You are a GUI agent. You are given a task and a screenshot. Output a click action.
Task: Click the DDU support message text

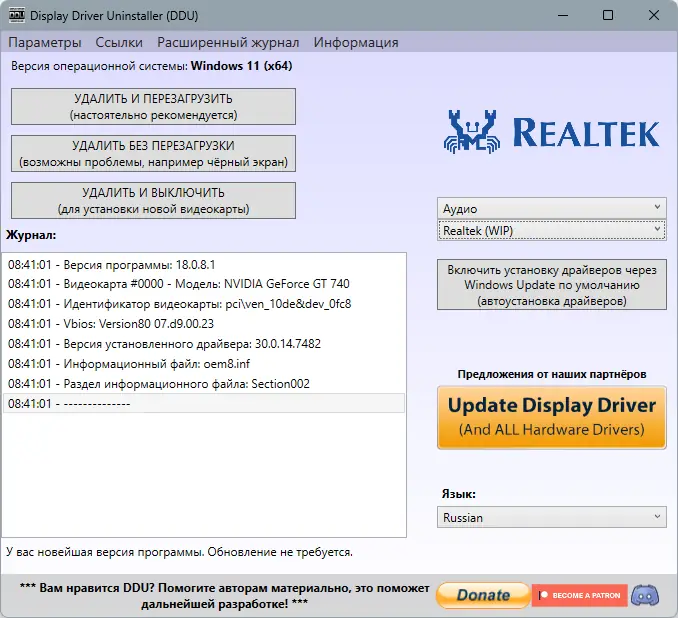[x=224, y=596]
